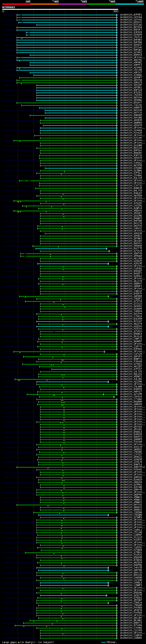
Task: Select the UniRef100_Q9M1C5 label
Action: pos(131,82)
